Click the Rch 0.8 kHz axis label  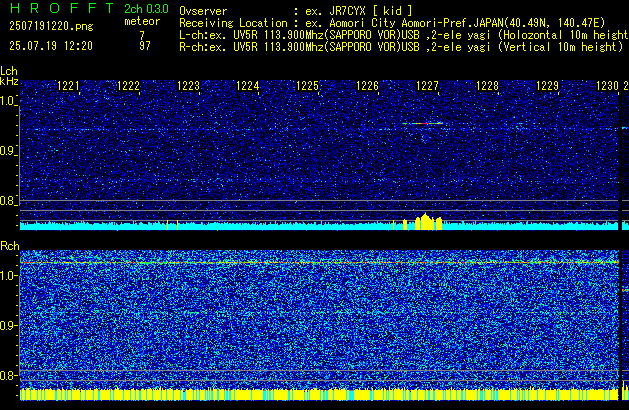click(8, 375)
